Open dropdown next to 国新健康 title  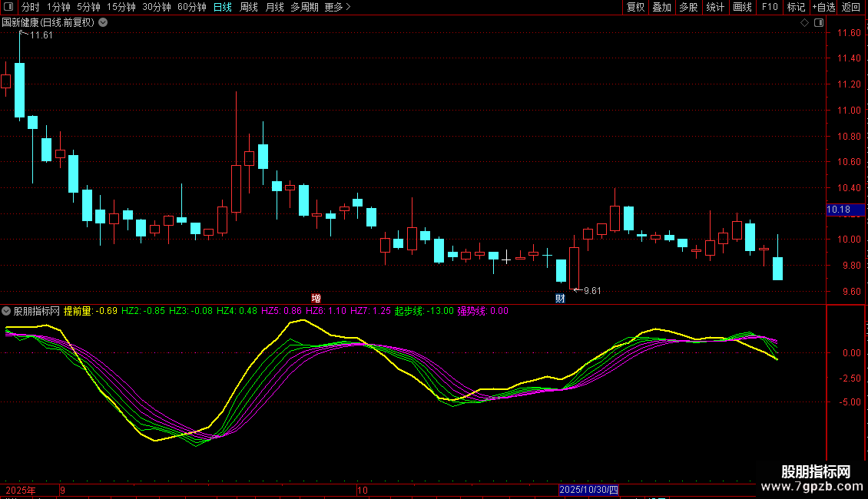click(x=103, y=23)
